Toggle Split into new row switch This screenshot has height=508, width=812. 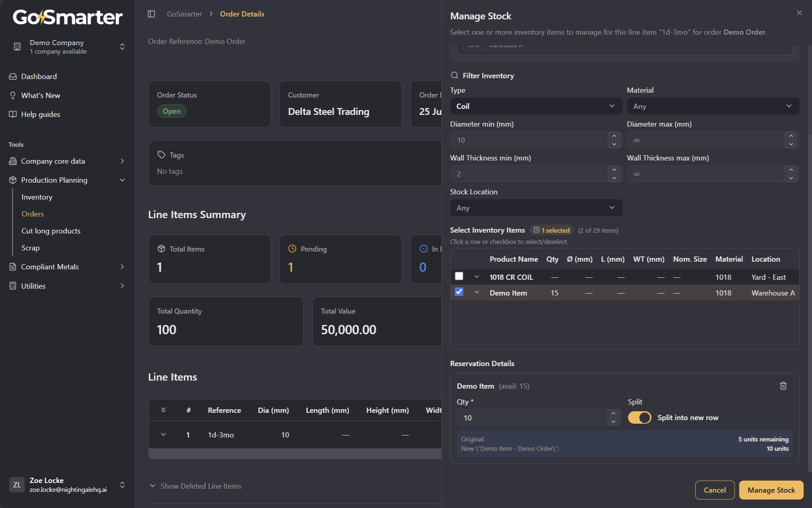(640, 418)
